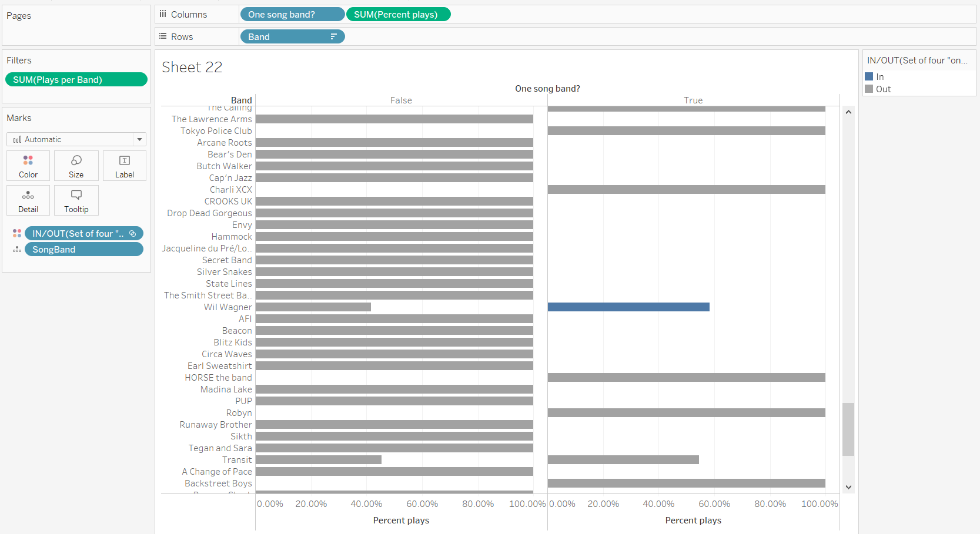Click detail icon beside SongBand pill
Viewport: 980px width, 534px height.
tap(17, 250)
